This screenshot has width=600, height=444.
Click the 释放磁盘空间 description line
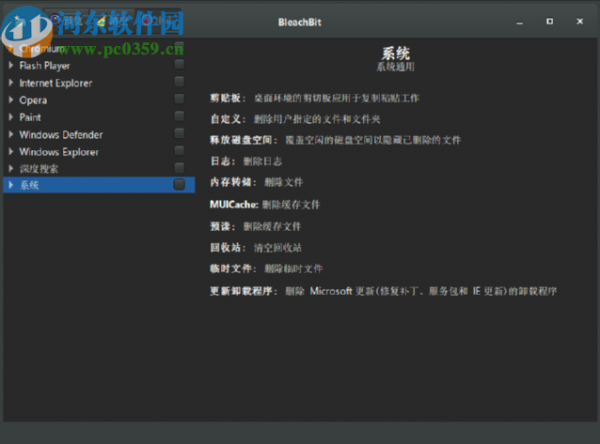pos(336,140)
